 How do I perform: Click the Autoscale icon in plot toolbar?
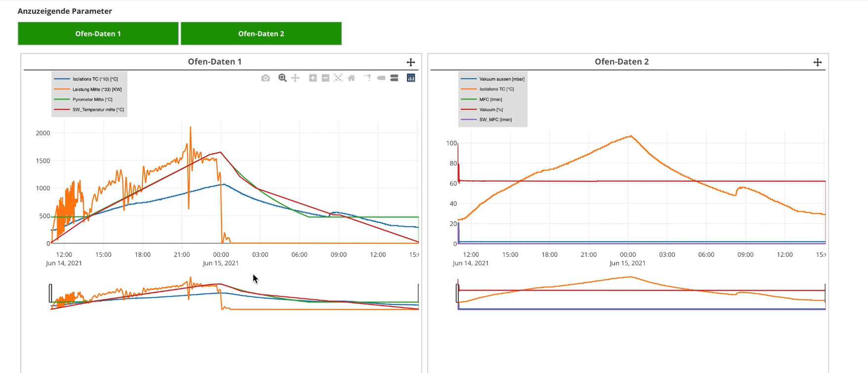338,78
